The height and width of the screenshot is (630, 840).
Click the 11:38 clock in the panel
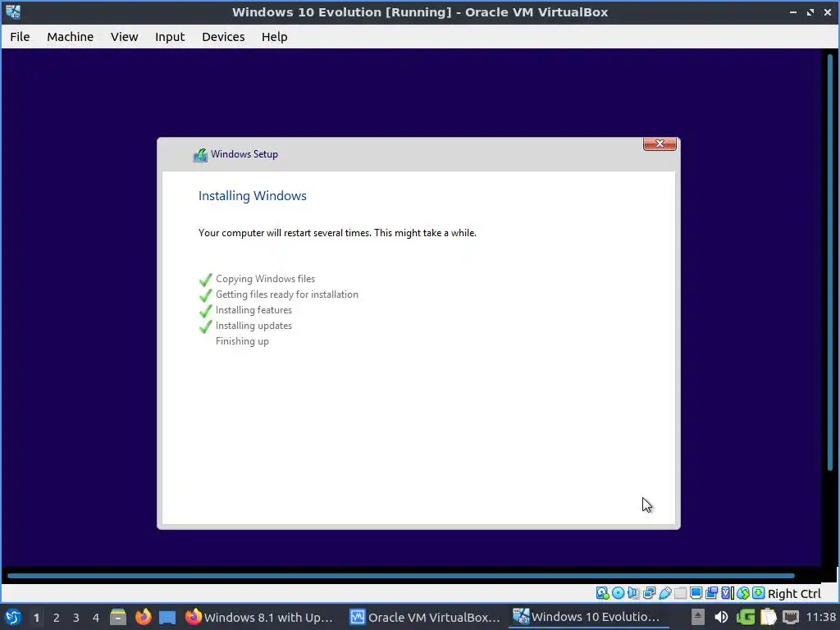[x=821, y=617]
